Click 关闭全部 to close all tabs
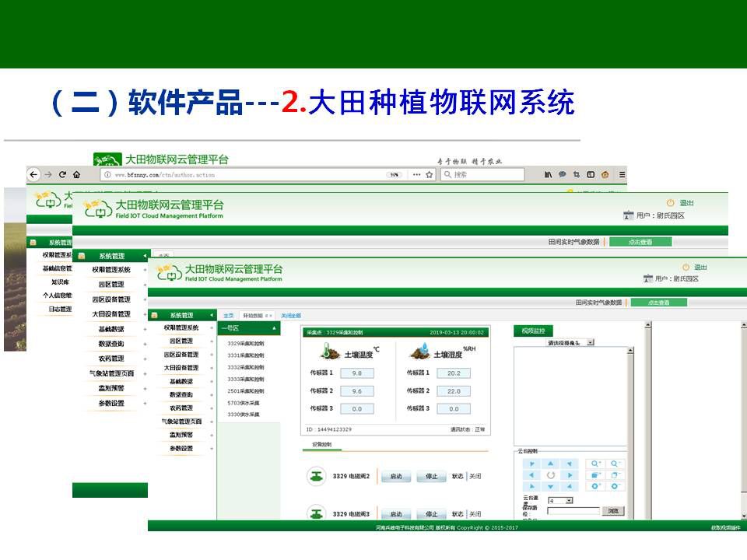 coord(291,316)
